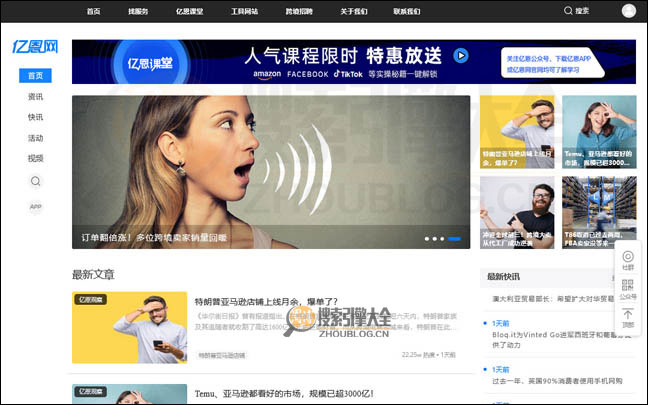
Task: Click the yellow thumbnail of first article
Action: 129,327
